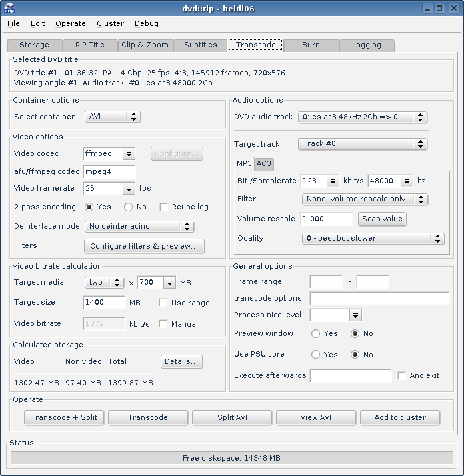The width and height of the screenshot is (464, 476).
Task: Enable Manual video bitrate checkbox
Action: pyautogui.click(x=163, y=324)
